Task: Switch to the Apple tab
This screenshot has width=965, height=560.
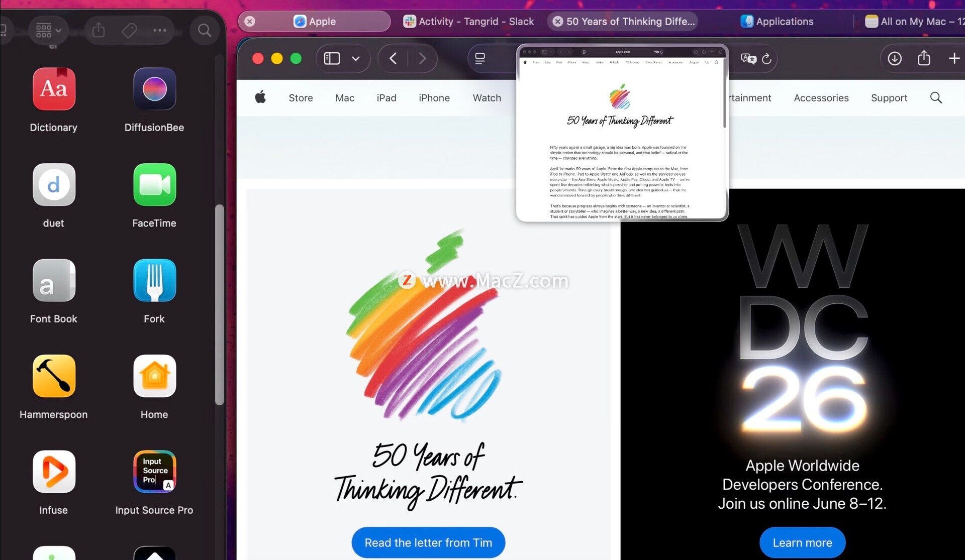Action: [x=315, y=21]
